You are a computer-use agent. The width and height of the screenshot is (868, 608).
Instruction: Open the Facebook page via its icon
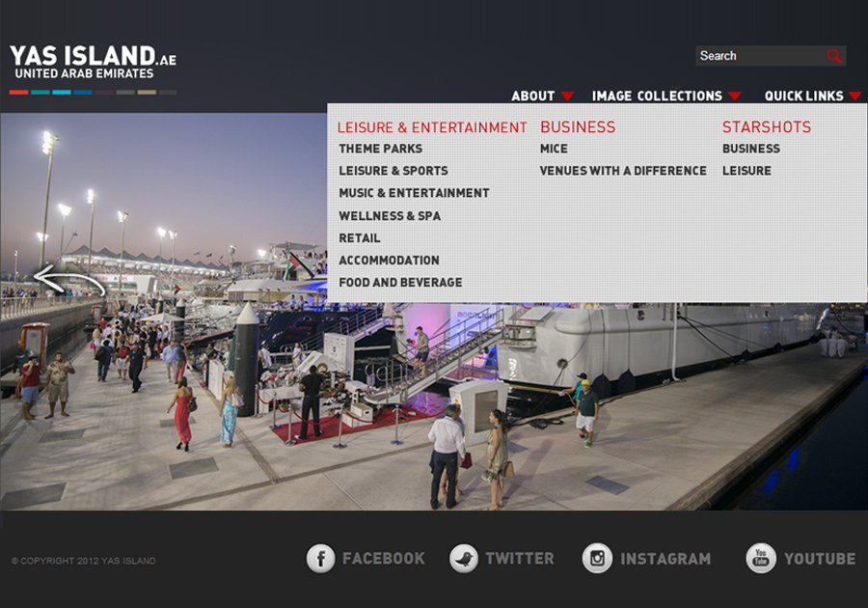(x=321, y=558)
